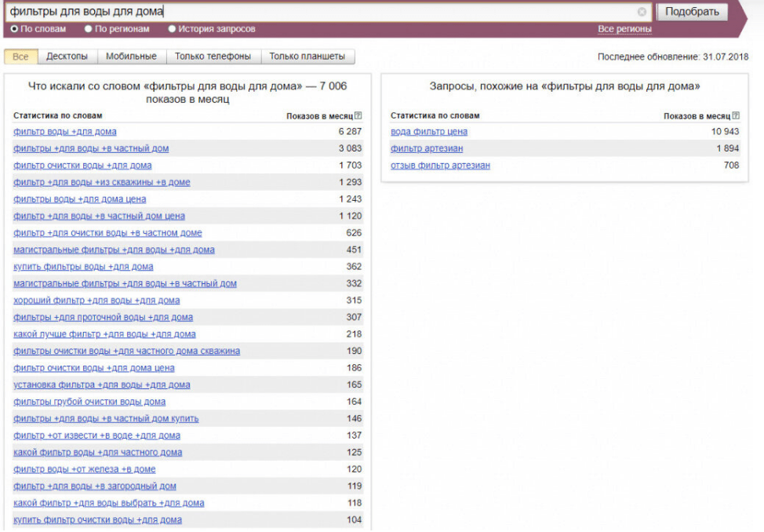Viewport: 764px width, 532px height.
Task: Open the "Все регионы" region selector
Action: pos(624,29)
